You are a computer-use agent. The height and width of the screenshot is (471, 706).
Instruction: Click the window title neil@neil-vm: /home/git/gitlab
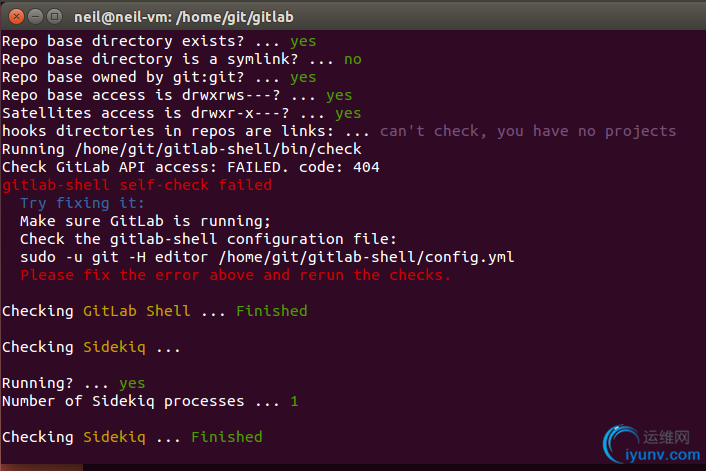coord(184,17)
